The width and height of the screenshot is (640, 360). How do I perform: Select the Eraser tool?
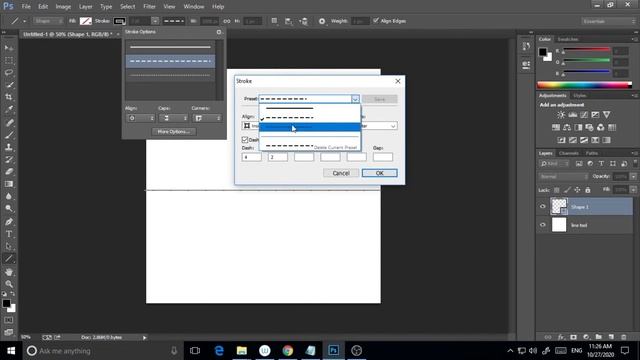click(9, 171)
